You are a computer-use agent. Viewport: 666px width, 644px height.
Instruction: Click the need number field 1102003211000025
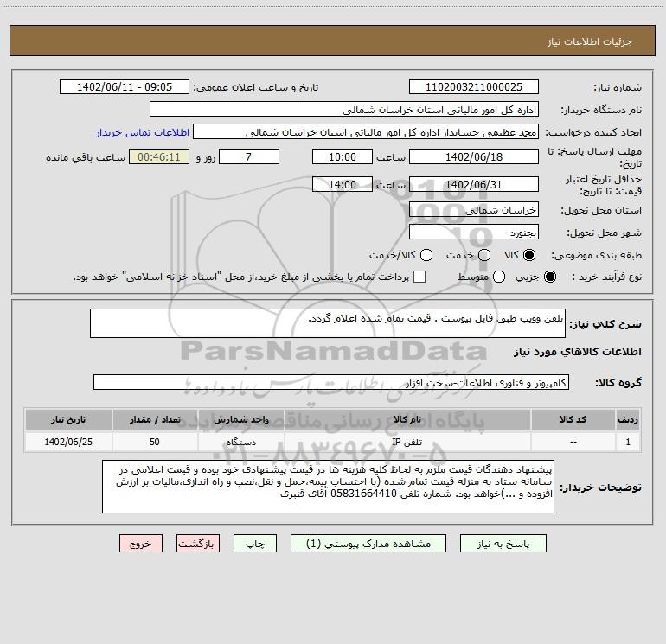(x=474, y=87)
